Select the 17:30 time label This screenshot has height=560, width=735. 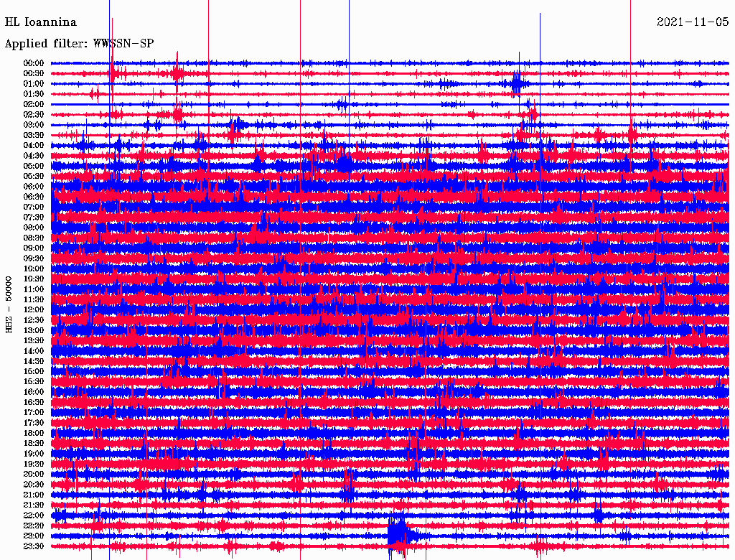pos(34,423)
